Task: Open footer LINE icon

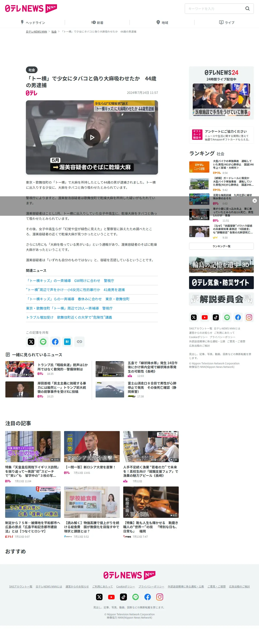Action: point(136,597)
